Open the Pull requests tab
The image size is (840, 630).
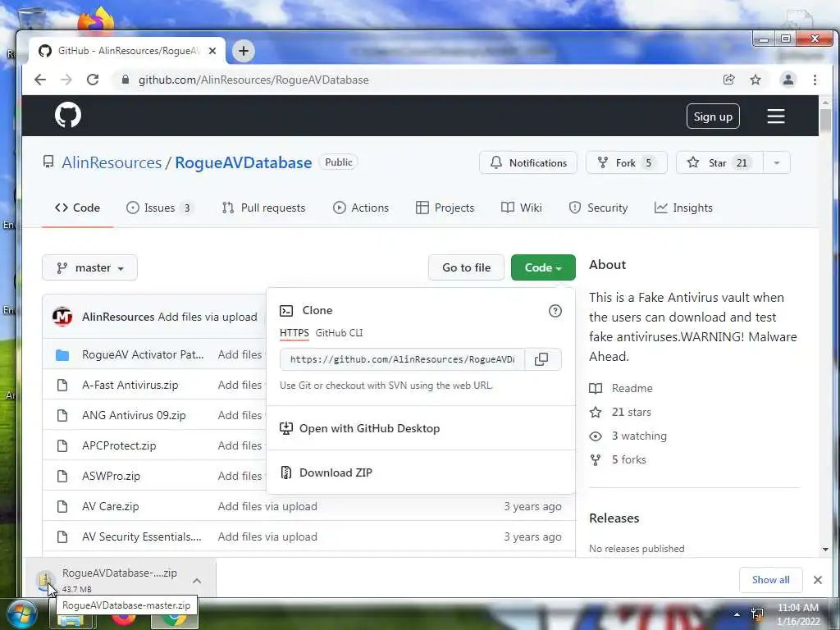click(x=263, y=208)
